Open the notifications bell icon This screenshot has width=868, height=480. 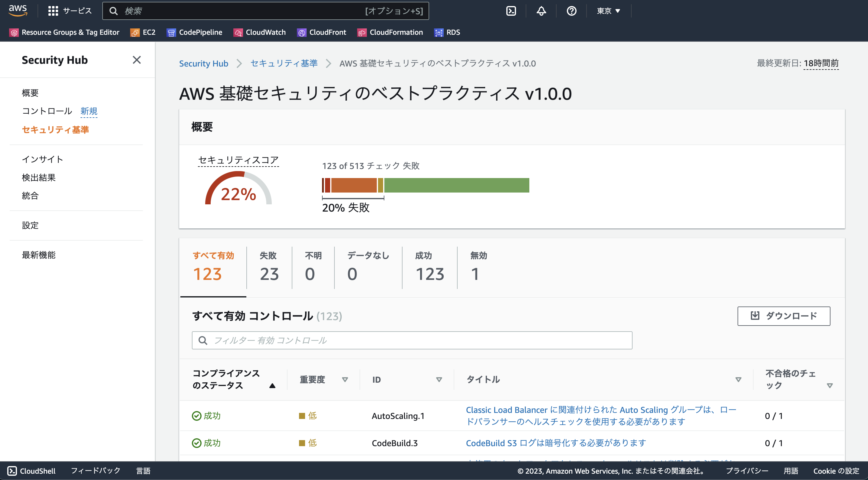click(541, 11)
